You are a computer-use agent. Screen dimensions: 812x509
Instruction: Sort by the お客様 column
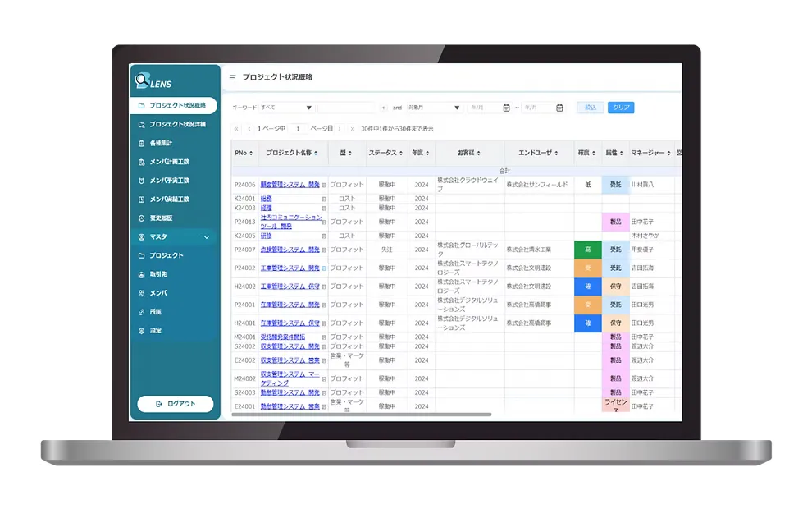[468, 153]
